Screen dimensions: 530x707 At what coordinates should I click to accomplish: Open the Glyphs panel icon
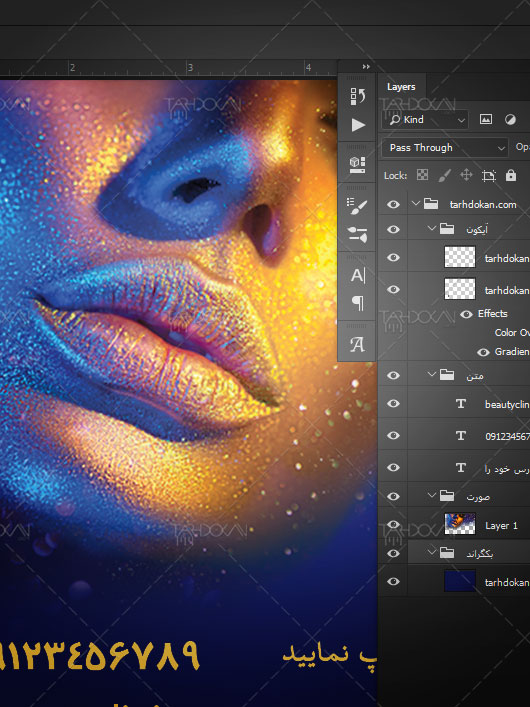(x=358, y=344)
